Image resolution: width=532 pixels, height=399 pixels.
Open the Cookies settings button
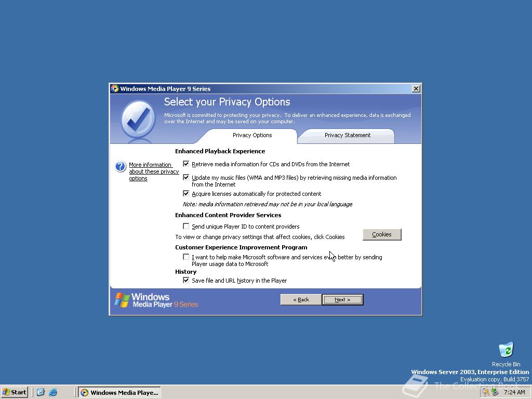pyautogui.click(x=382, y=234)
